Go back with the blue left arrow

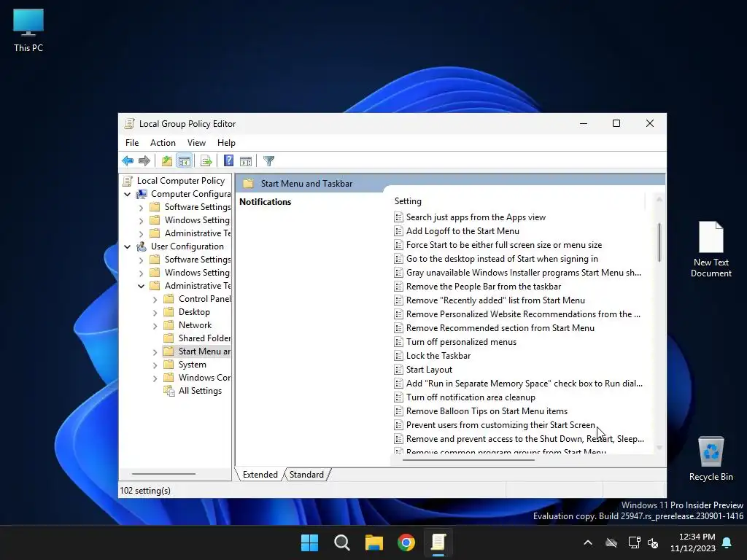tap(128, 161)
